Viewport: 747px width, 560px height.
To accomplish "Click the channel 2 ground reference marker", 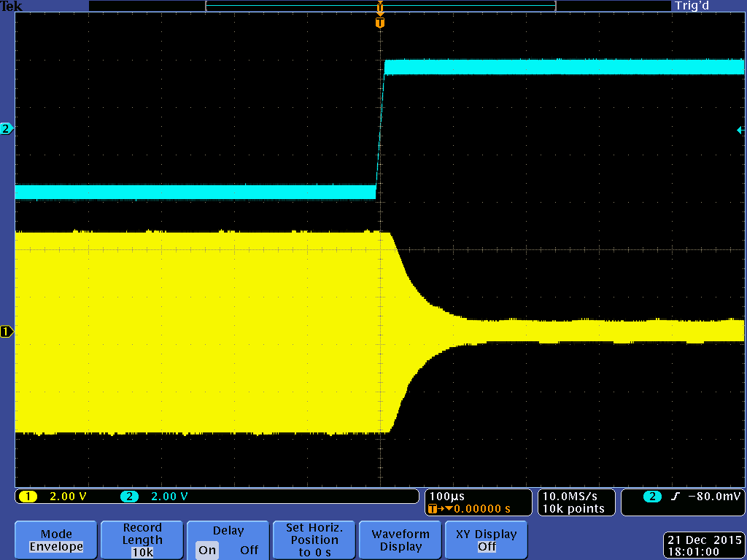I will click(x=7, y=129).
